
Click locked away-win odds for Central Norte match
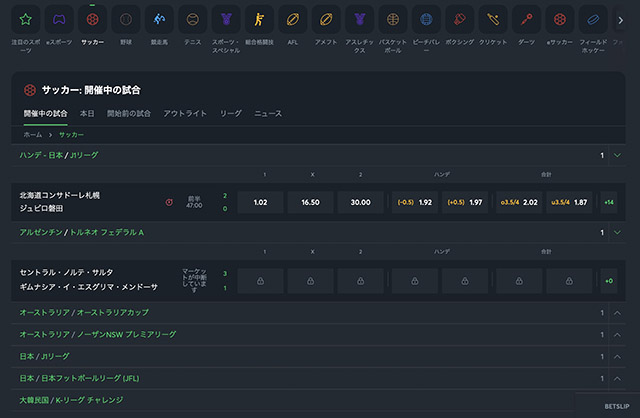point(360,281)
